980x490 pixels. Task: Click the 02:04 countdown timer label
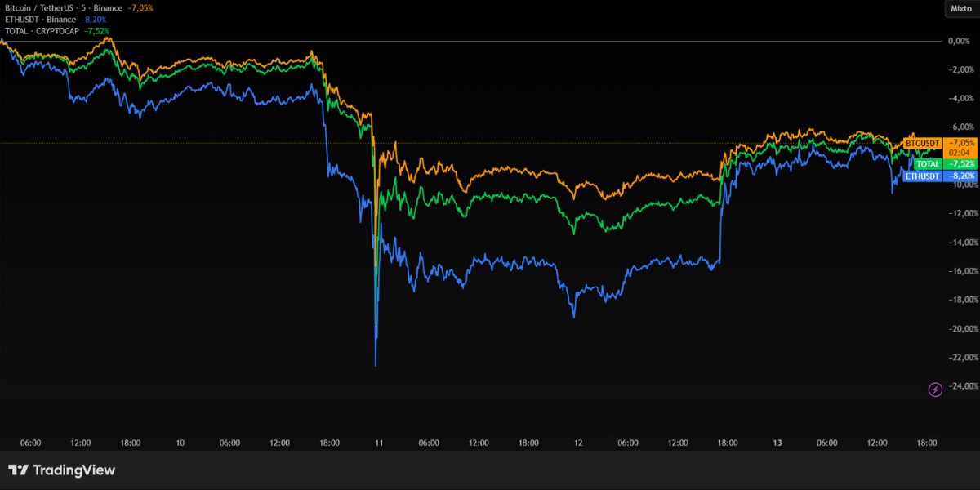point(960,153)
